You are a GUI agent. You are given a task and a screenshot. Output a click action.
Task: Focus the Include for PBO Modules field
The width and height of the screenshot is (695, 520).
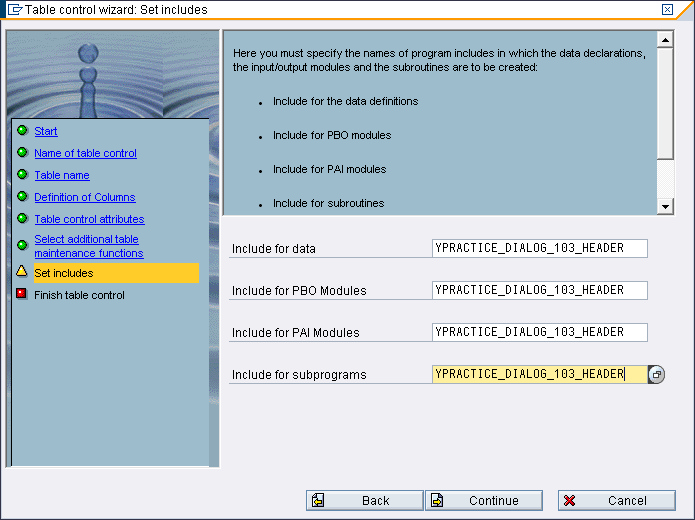(x=539, y=290)
